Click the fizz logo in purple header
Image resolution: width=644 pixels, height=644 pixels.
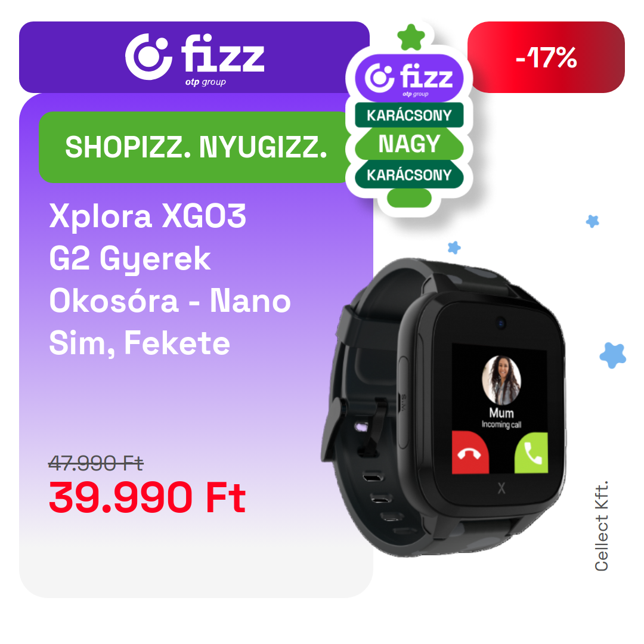[194, 58]
